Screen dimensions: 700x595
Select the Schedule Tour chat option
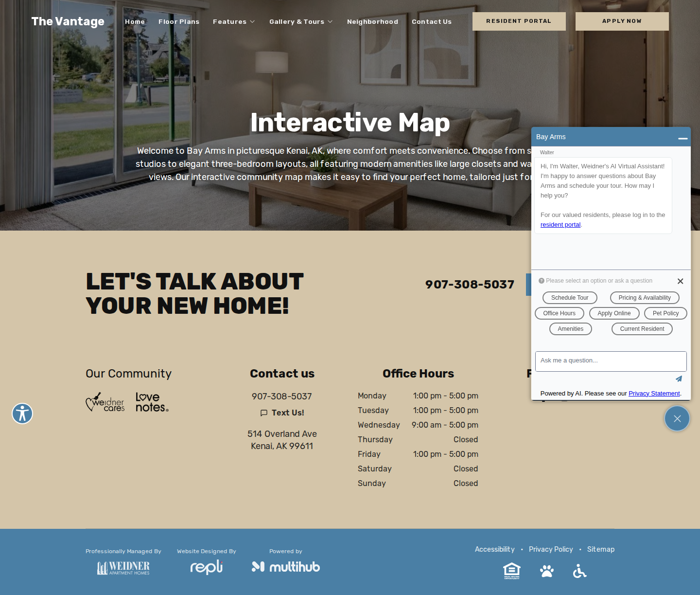[570, 298]
